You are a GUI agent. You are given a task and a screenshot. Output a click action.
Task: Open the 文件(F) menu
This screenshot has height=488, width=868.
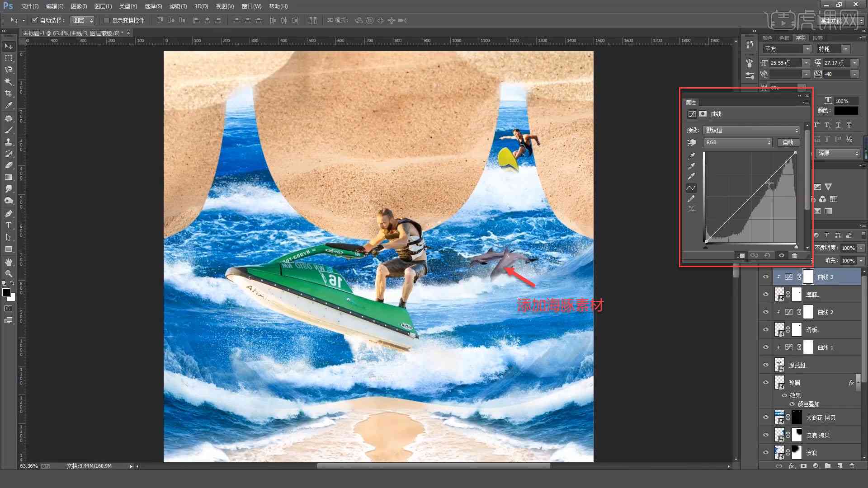(30, 6)
